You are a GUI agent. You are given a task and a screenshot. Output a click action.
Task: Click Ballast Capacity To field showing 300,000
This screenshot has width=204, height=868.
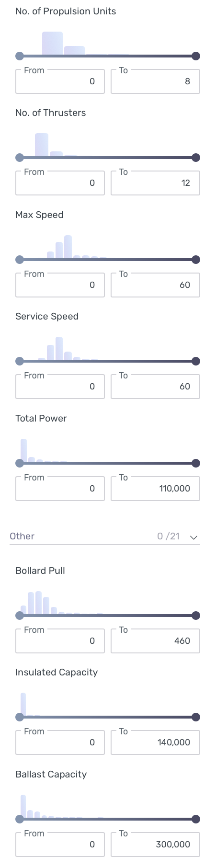155,845
